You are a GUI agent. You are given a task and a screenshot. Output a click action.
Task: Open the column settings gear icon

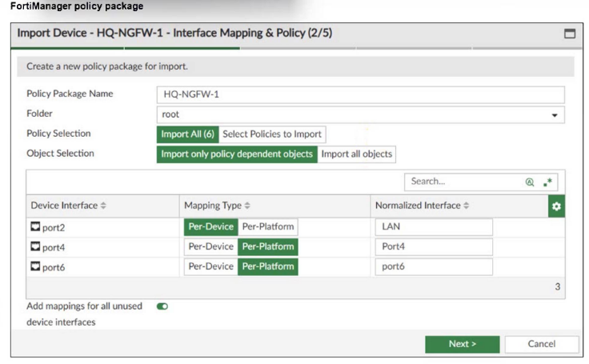click(557, 206)
